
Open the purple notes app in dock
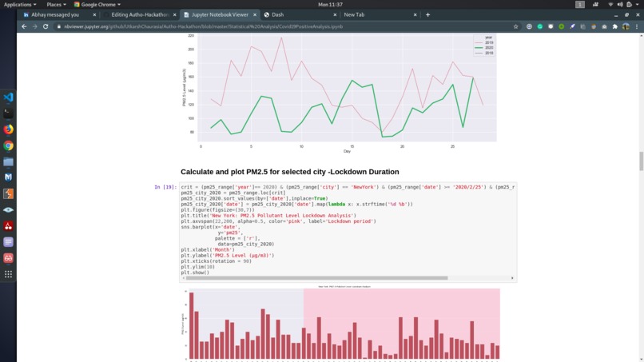coord(8,241)
